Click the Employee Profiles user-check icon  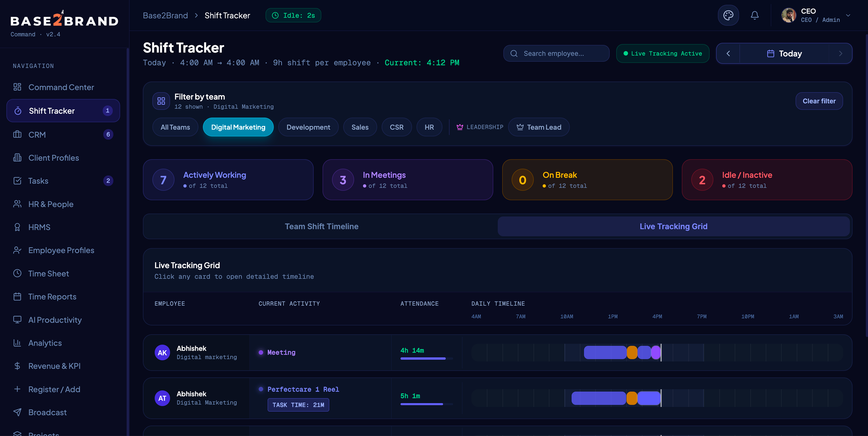tap(17, 250)
